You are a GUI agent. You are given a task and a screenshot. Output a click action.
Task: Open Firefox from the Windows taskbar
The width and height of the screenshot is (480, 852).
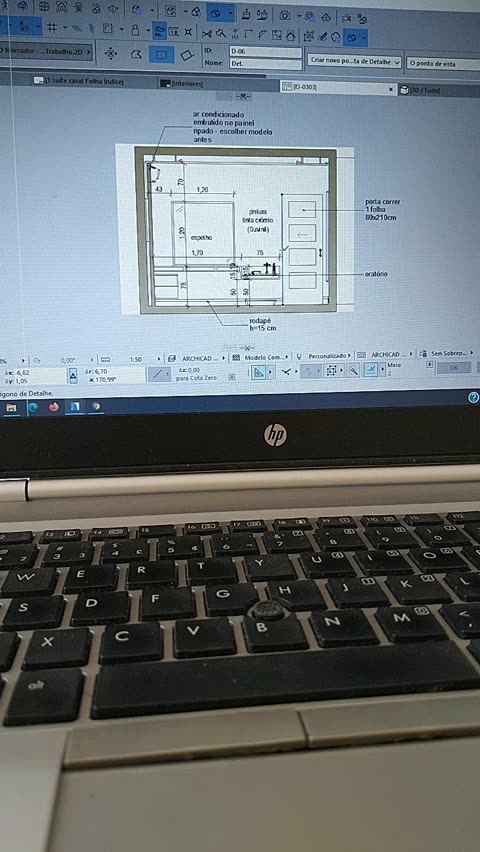click(53, 406)
